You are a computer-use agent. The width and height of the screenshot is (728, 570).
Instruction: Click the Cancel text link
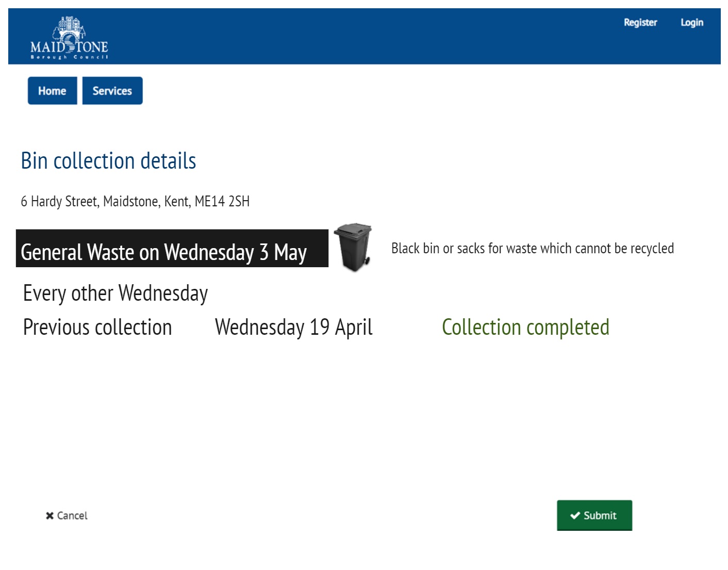(x=72, y=515)
